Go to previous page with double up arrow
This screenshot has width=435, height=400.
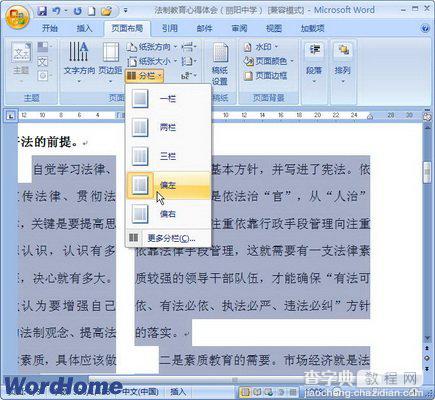click(x=427, y=348)
